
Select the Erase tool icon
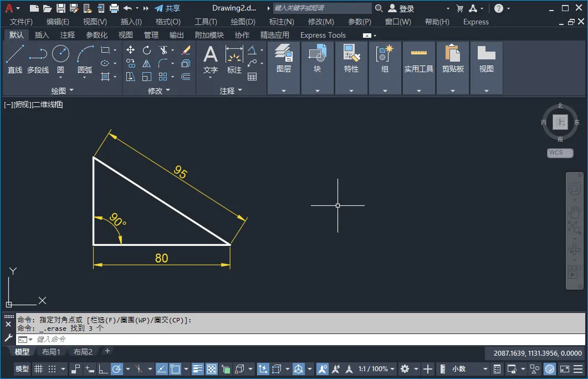tap(186, 50)
